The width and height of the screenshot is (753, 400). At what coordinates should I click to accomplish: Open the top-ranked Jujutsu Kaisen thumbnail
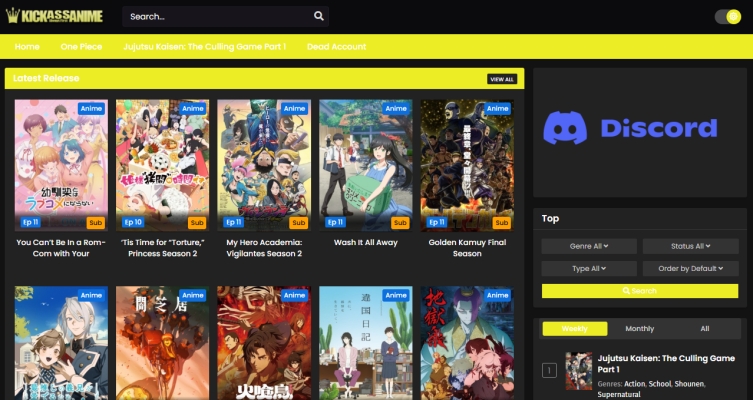(579, 371)
